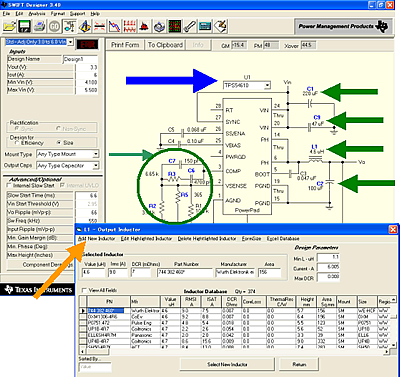The width and height of the screenshot is (400, 377).
Task: Click the wrench tool icon
Action: click(189, 26)
